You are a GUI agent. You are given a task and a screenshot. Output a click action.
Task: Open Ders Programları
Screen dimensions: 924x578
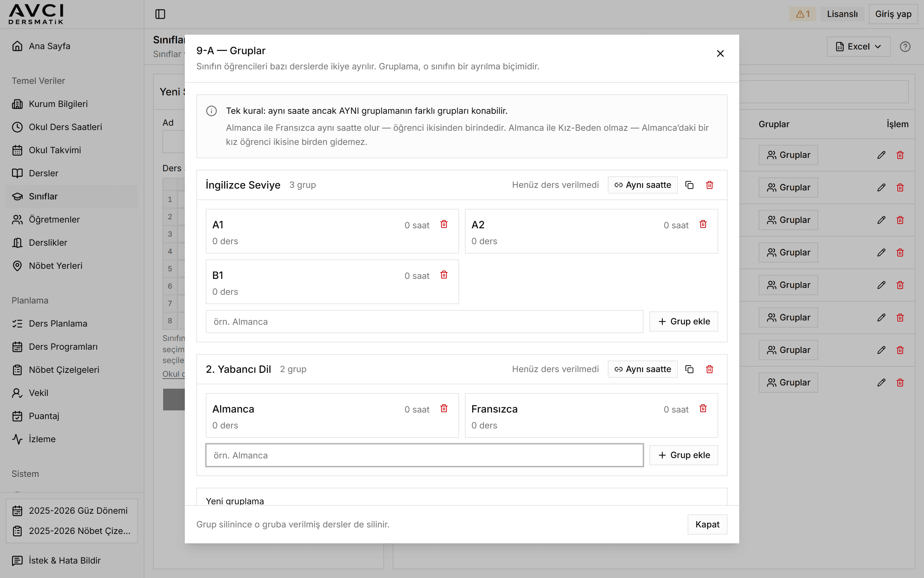[x=72, y=347]
